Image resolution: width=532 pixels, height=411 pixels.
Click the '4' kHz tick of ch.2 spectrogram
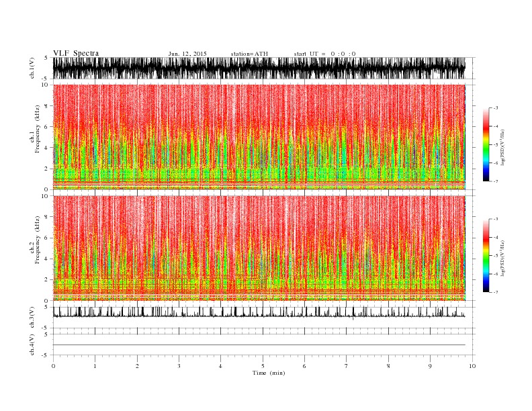[x=46, y=259]
